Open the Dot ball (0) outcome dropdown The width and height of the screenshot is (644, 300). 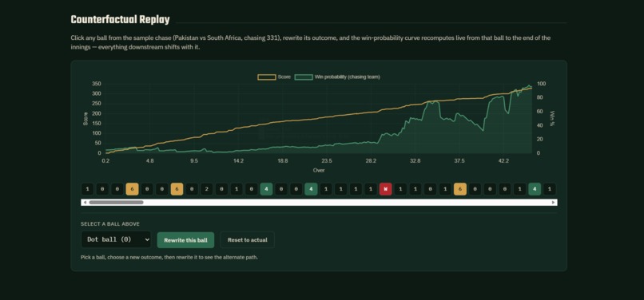(x=116, y=239)
